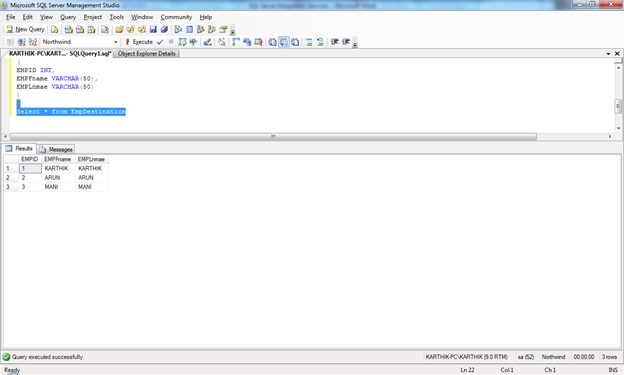The height and width of the screenshot is (375, 624).
Task: Toggle Include Client Statistics
Action: (247, 42)
